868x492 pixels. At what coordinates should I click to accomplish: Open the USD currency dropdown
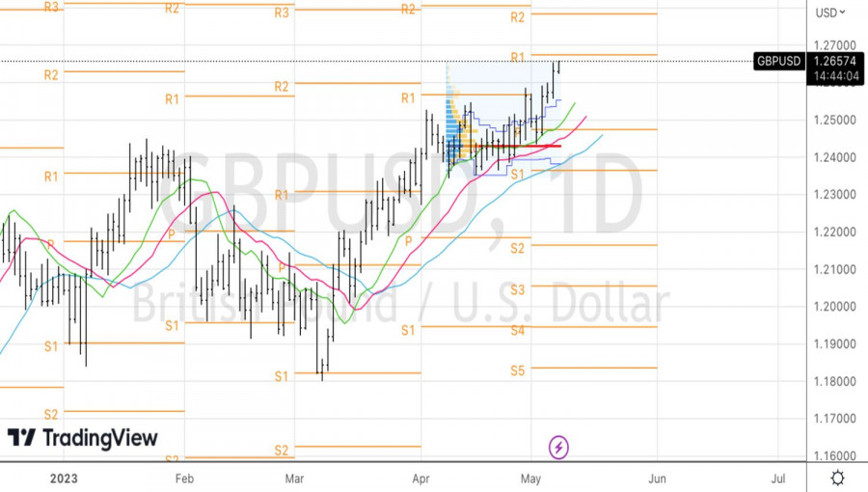click(x=829, y=13)
